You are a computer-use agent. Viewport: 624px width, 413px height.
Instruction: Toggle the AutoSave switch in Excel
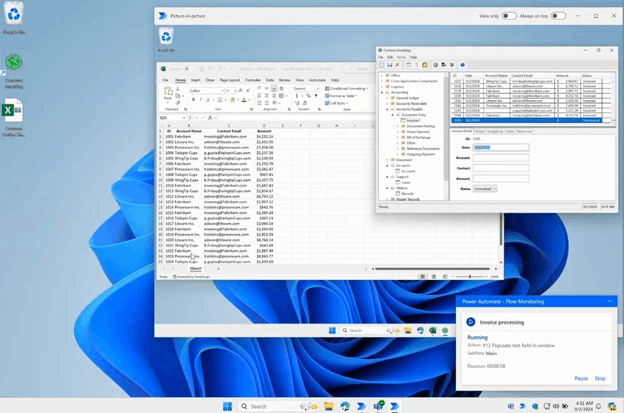[189, 68]
